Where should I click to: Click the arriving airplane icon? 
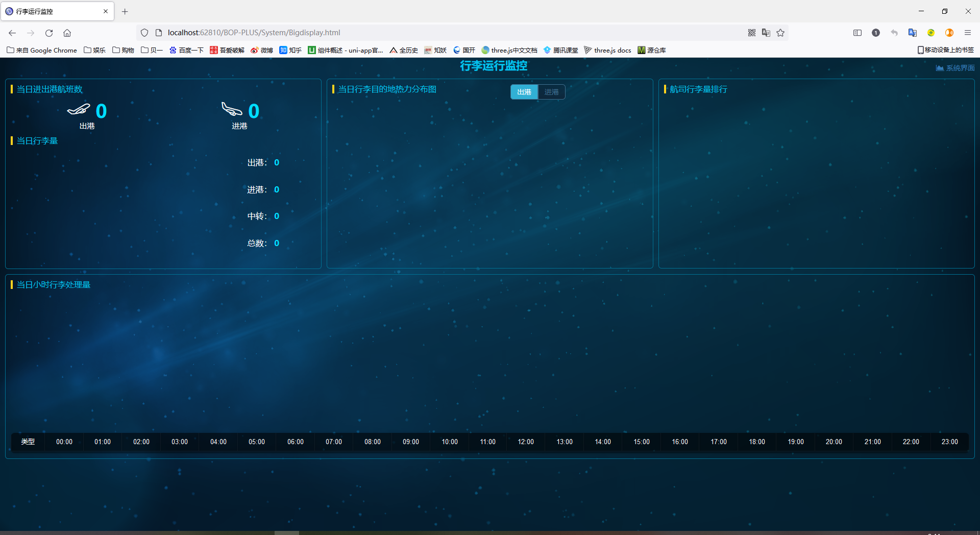[231, 109]
